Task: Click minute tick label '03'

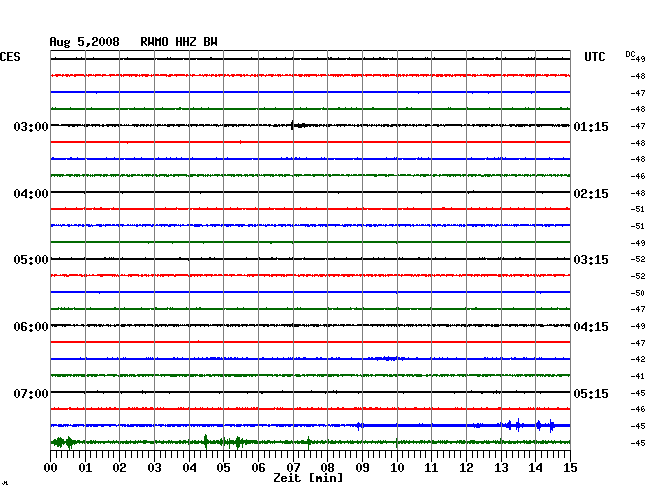Action: 154,468
